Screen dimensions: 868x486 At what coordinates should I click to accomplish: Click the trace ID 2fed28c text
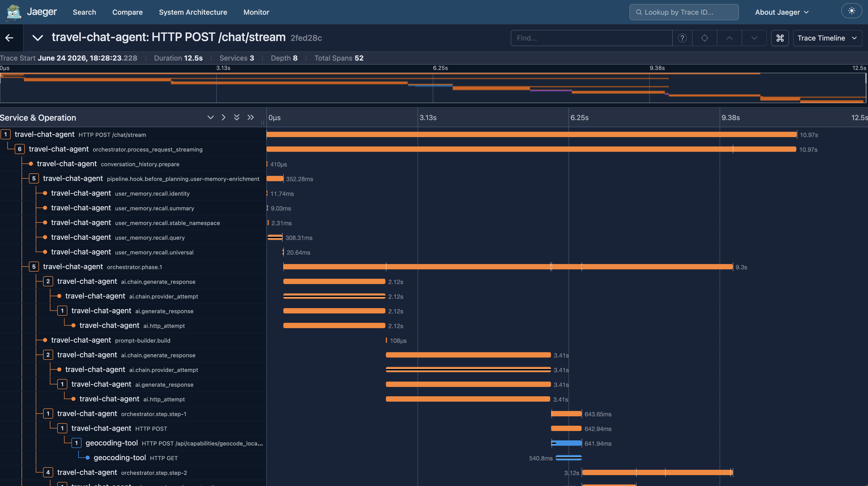(x=306, y=38)
